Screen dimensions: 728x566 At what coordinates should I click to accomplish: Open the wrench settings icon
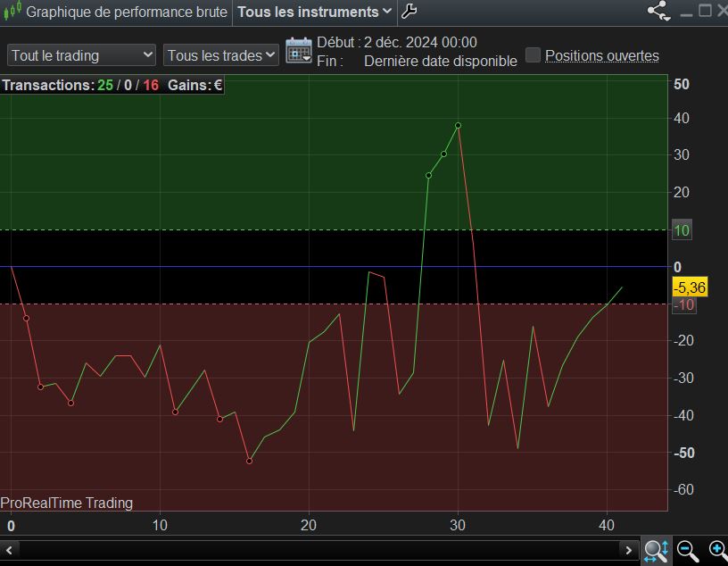409,12
